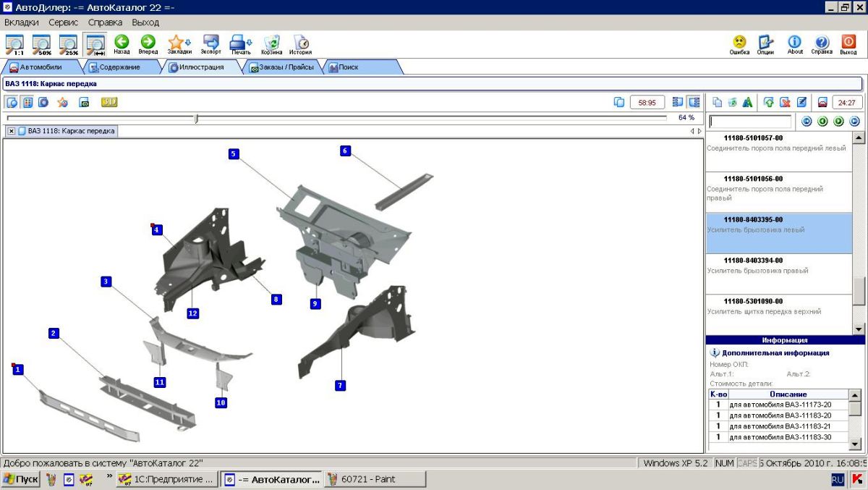
Task: Click callout number 5 on illustration
Action: pyautogui.click(x=234, y=153)
